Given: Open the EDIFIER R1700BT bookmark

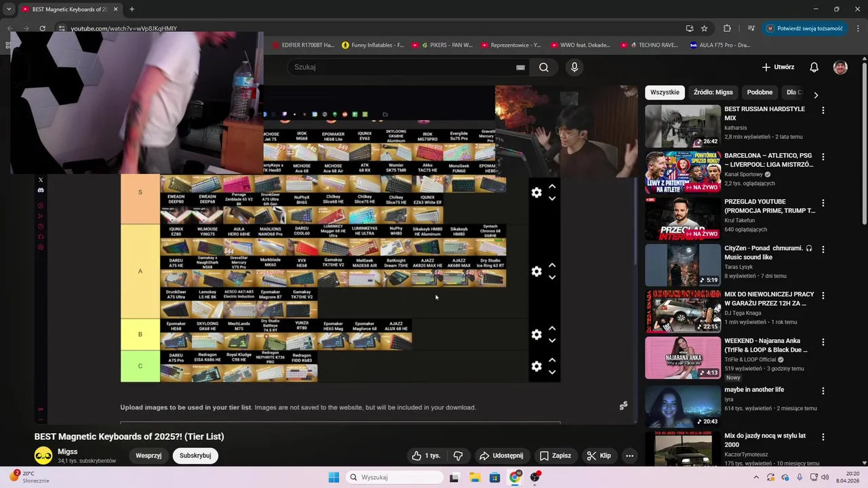Looking at the screenshot, I should (304, 45).
